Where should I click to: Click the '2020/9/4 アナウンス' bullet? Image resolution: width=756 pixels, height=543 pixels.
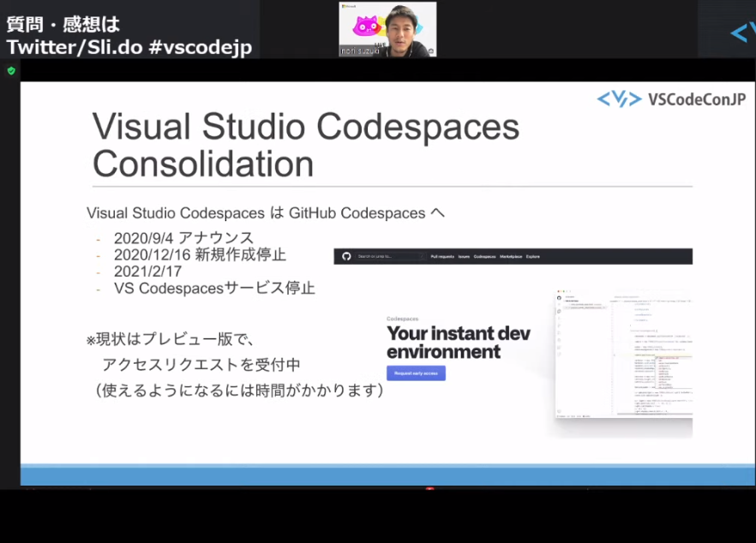pos(183,238)
